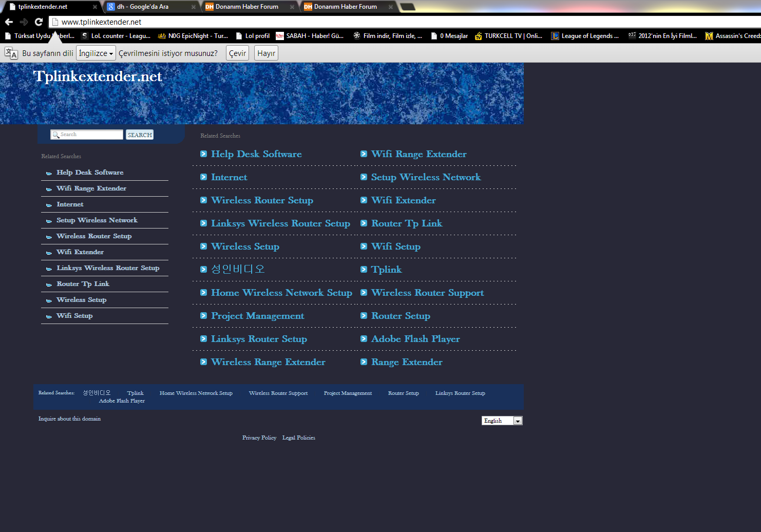
Task: Open the TURKCELL TV bookmark
Action: (508, 36)
